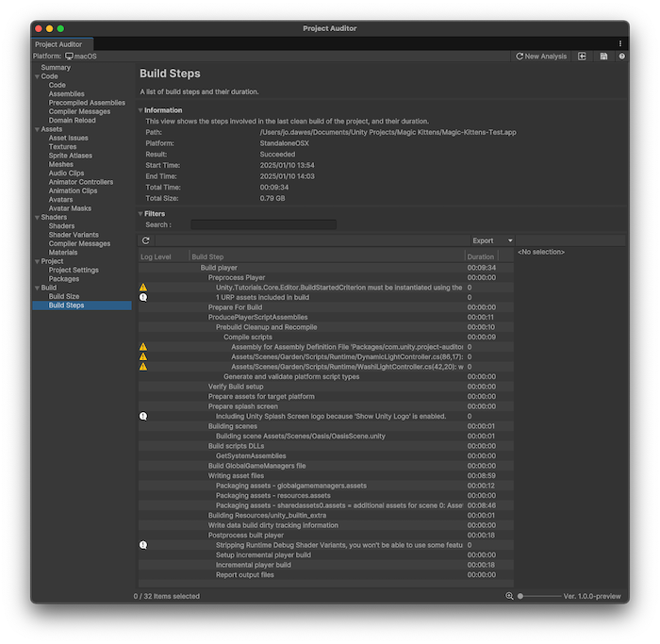The width and height of the screenshot is (660, 644).
Task: Click the zoom magnifier icon at bottom
Action: (509, 596)
